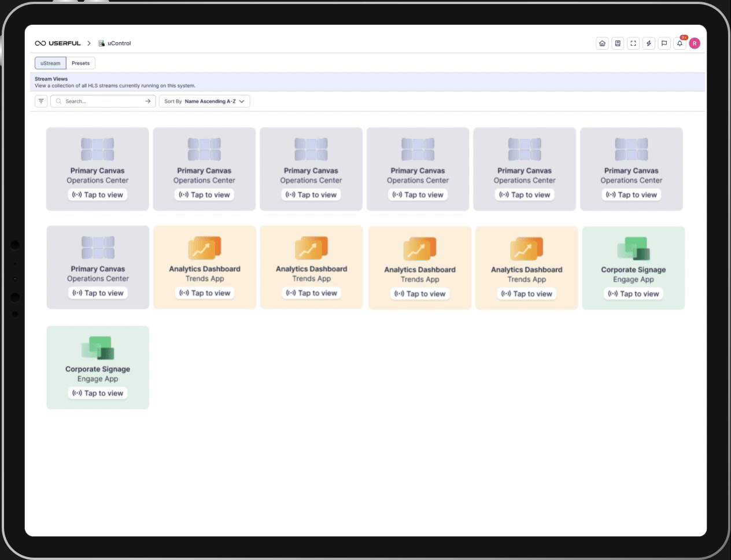The image size is (731, 560).
Task: Open the flag feedback icon
Action: (664, 43)
